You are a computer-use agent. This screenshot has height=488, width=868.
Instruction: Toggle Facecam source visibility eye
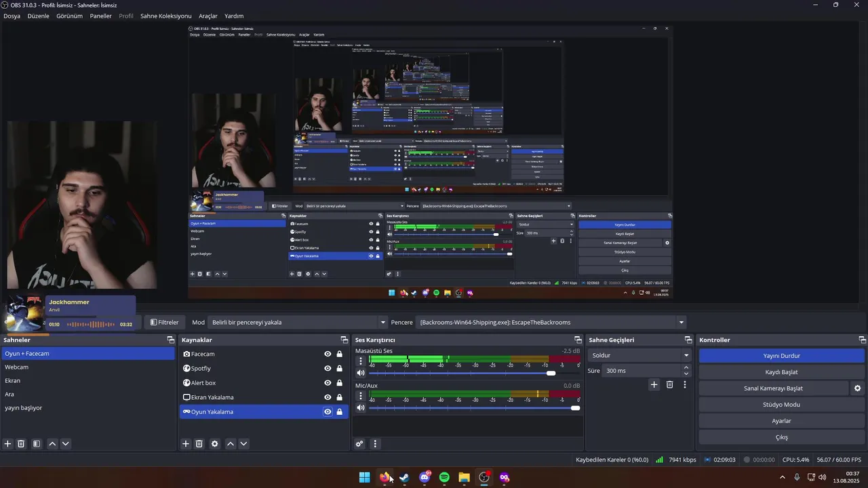tap(328, 354)
